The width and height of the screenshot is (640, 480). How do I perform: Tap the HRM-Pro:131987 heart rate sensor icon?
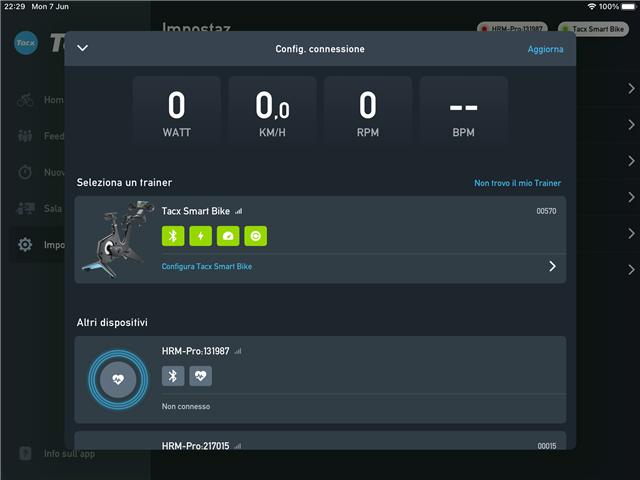tap(200, 376)
